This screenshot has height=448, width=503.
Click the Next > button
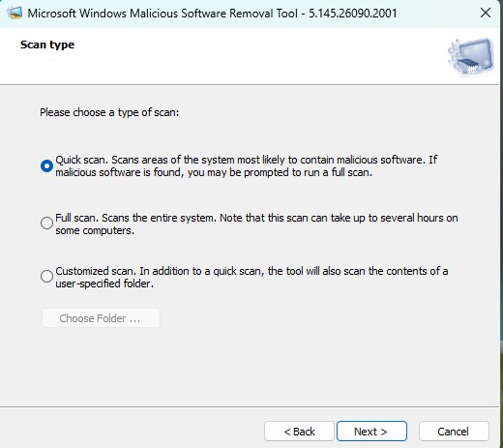(371, 432)
